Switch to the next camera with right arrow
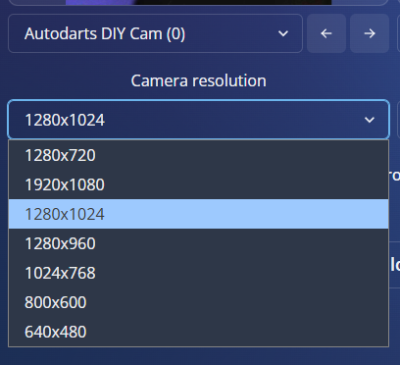This screenshot has width=400, height=365. (x=369, y=33)
